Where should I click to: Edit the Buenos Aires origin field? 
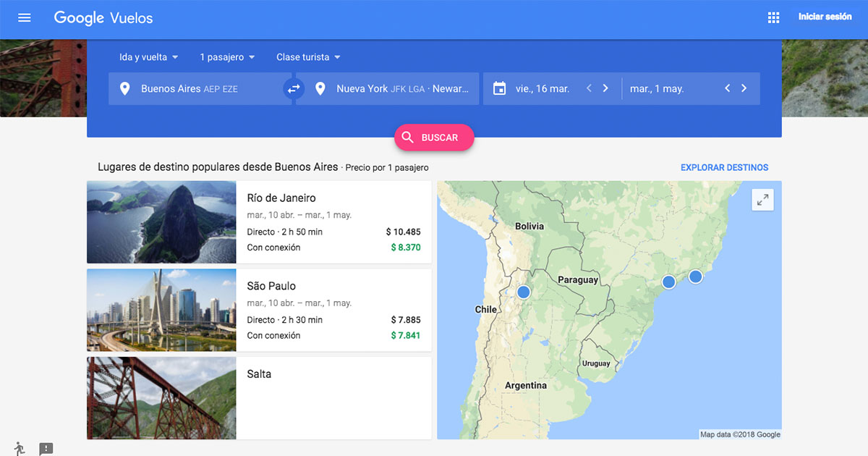pos(200,88)
